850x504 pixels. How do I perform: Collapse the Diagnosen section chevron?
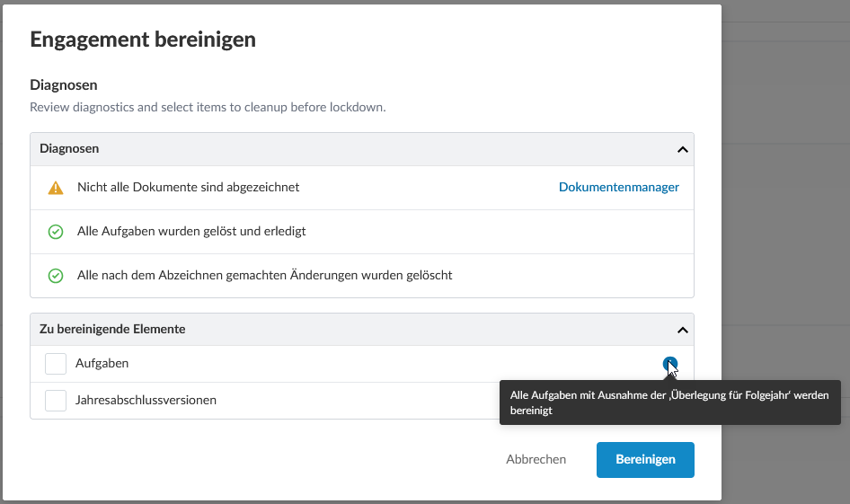pos(683,149)
